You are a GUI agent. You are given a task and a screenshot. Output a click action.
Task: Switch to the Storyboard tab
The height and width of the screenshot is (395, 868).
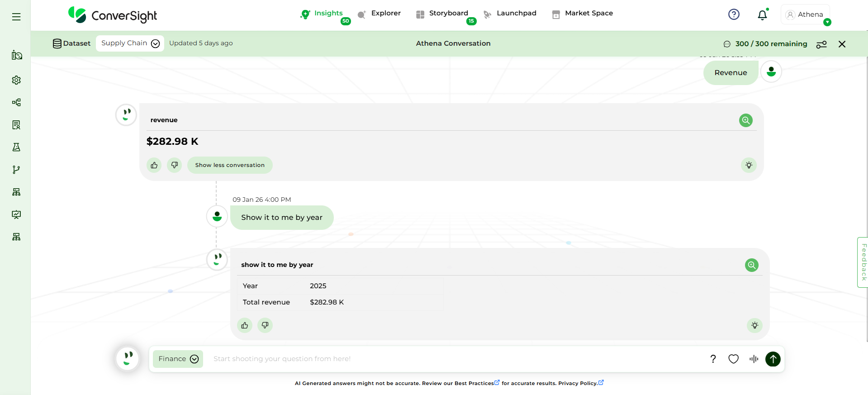pyautogui.click(x=448, y=14)
